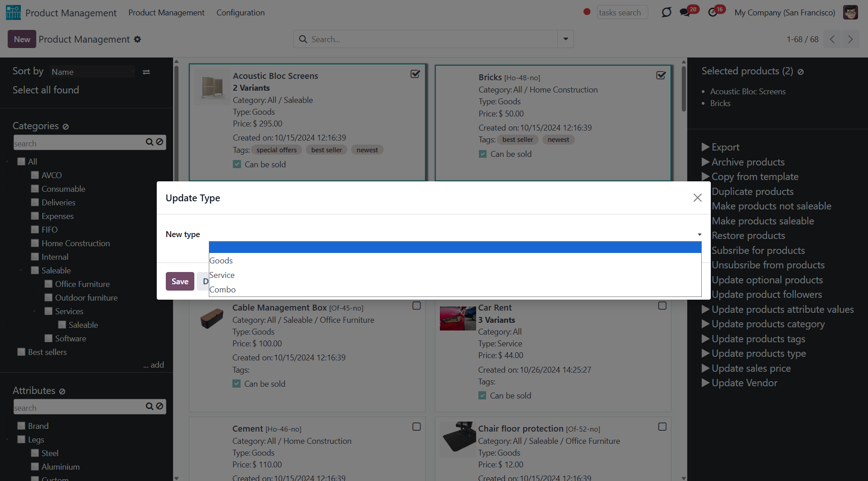Clear the Attributes search box text
This screenshot has width=868, height=481.
pyautogui.click(x=160, y=407)
